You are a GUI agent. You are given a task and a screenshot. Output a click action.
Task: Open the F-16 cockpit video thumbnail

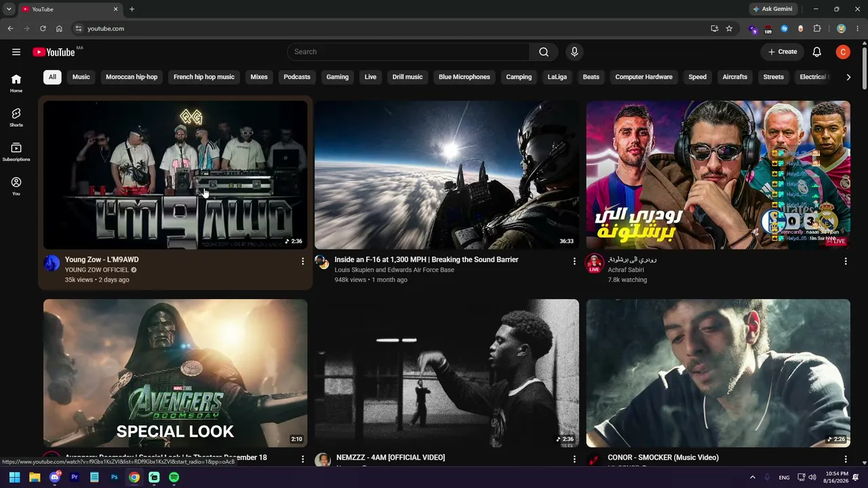[447, 175]
